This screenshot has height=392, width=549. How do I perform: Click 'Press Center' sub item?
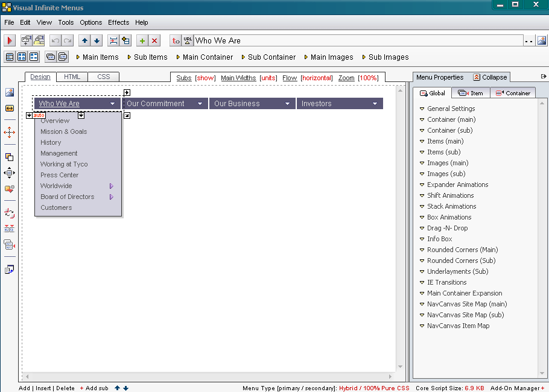[59, 175]
